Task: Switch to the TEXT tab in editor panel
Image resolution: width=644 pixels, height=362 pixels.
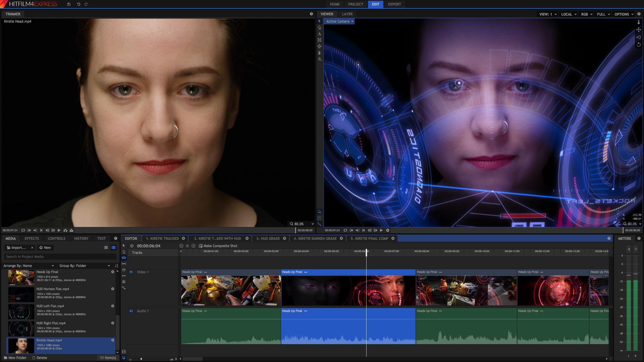Action: pyautogui.click(x=101, y=238)
